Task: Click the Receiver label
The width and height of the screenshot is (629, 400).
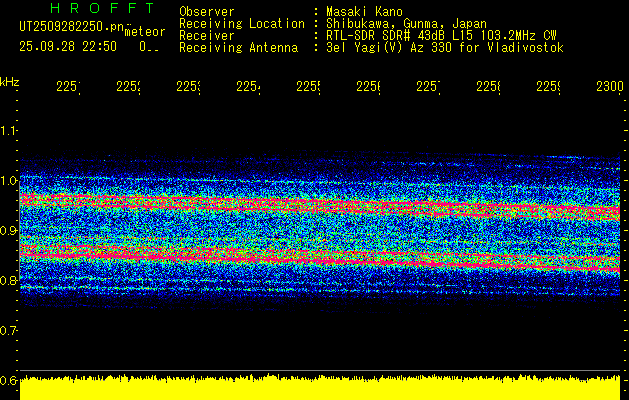Action: (x=207, y=36)
